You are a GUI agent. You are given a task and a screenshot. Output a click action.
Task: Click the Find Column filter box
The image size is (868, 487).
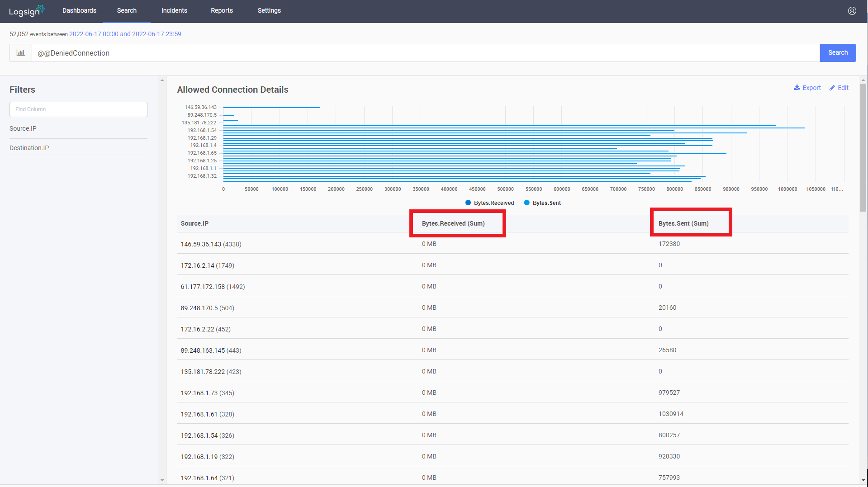[78, 109]
